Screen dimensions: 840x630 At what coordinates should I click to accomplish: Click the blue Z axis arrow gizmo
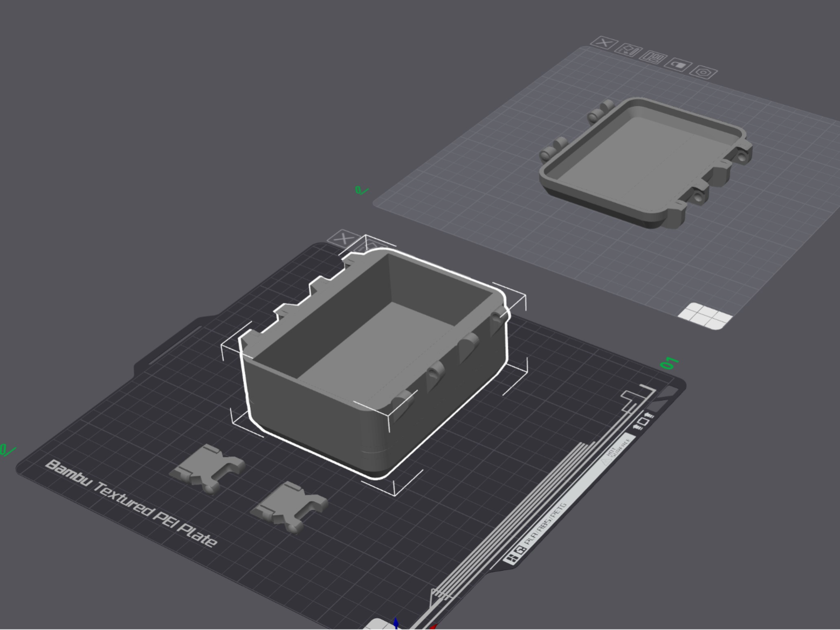pyautogui.click(x=396, y=624)
